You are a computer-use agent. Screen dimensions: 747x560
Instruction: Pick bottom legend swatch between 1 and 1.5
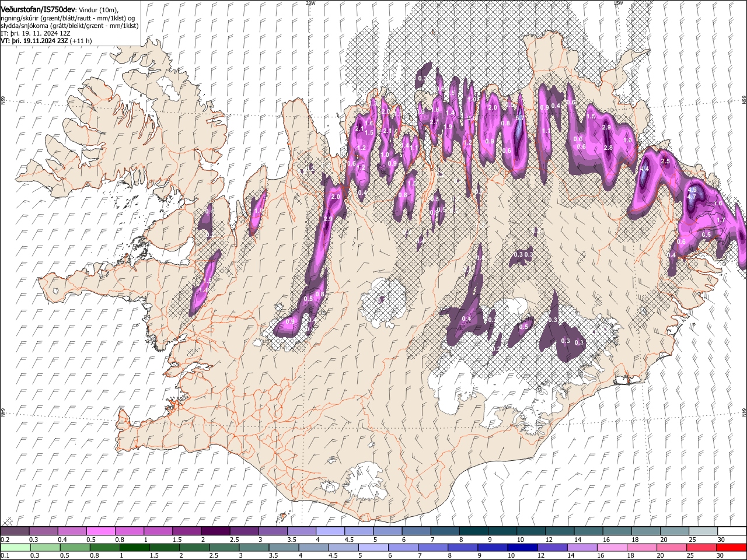[x=134, y=547]
